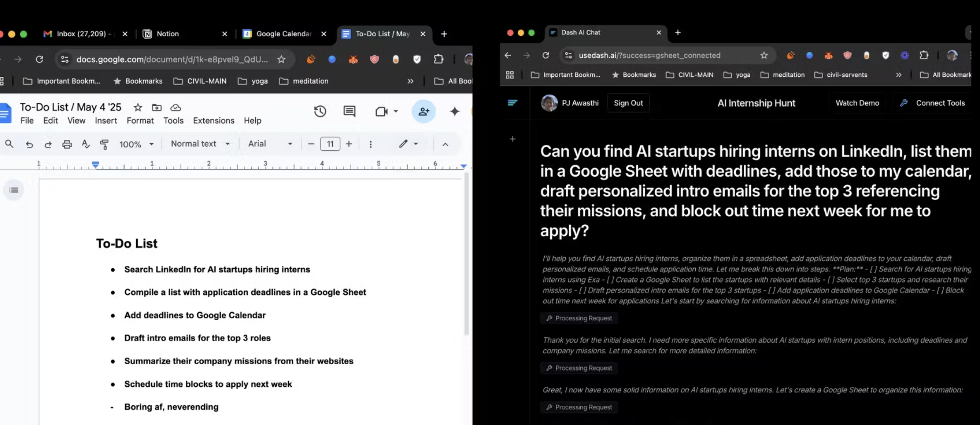The height and width of the screenshot is (425, 980).
Task: Open the Edit menu in Docs
Action: [50, 121]
